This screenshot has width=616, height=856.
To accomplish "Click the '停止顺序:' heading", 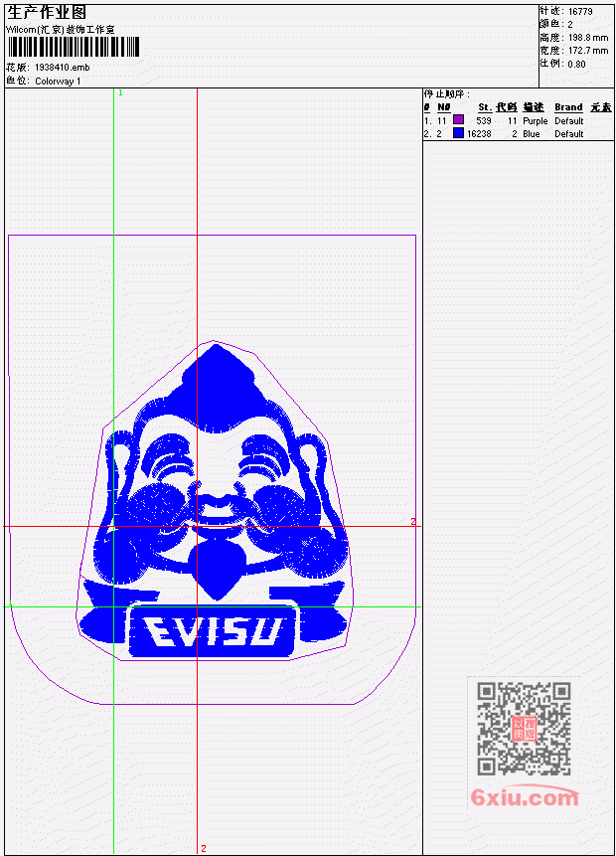I will tap(447, 93).
